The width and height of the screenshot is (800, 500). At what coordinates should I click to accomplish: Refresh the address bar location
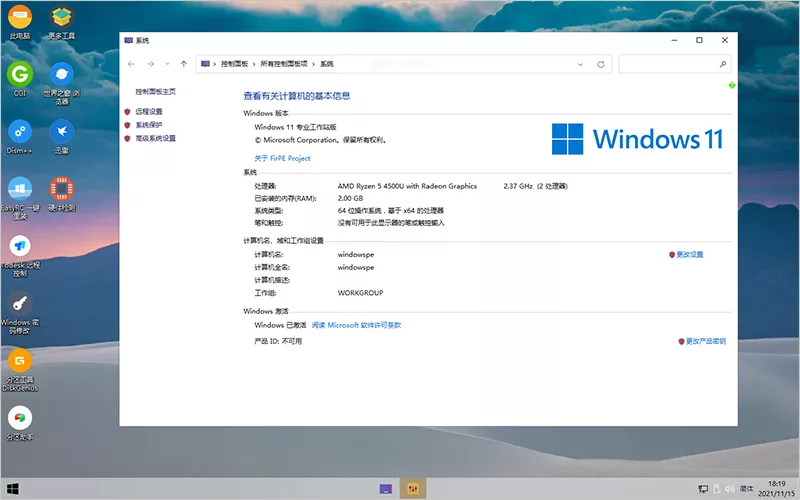point(601,64)
